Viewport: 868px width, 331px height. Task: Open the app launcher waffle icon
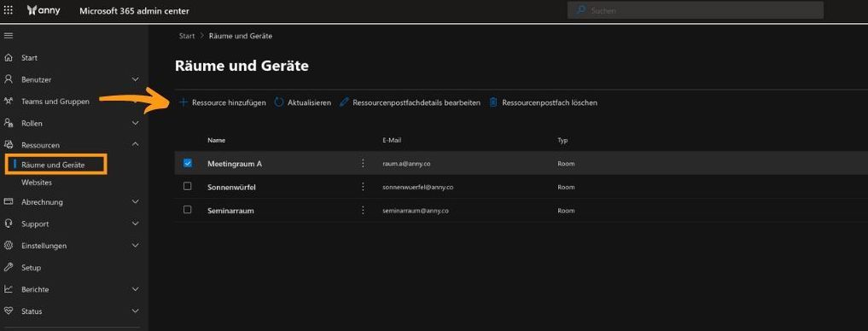pos(9,10)
